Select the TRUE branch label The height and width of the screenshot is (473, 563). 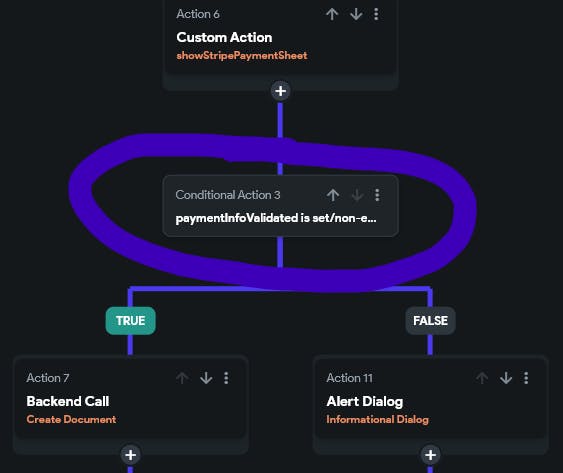coord(131,321)
